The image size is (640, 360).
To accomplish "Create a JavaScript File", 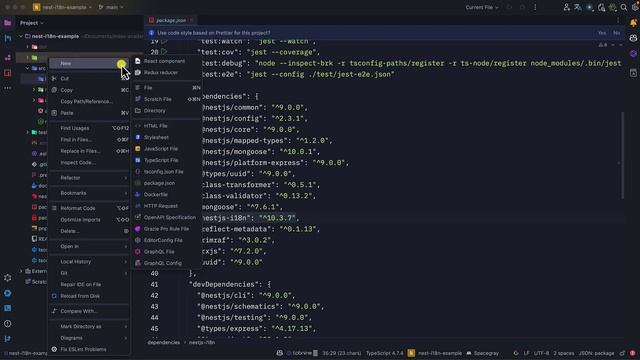I will (167, 149).
